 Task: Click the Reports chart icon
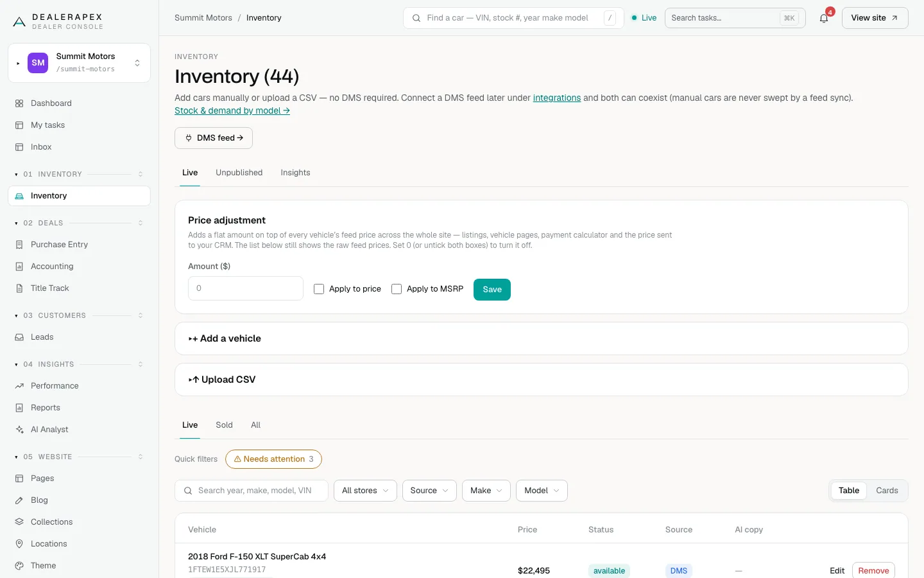(x=19, y=408)
